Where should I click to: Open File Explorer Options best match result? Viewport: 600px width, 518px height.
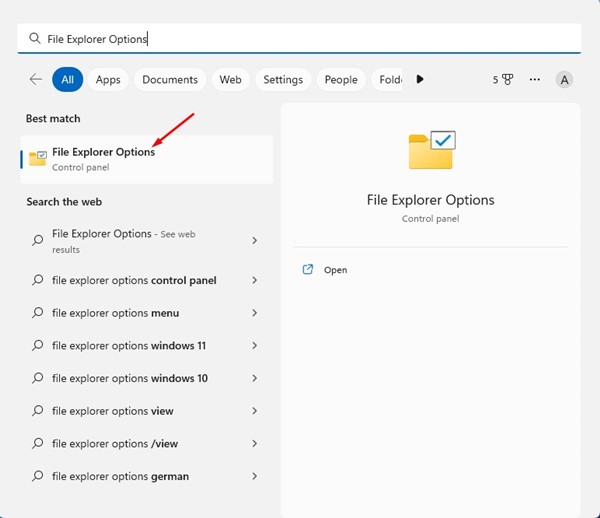coord(103,159)
